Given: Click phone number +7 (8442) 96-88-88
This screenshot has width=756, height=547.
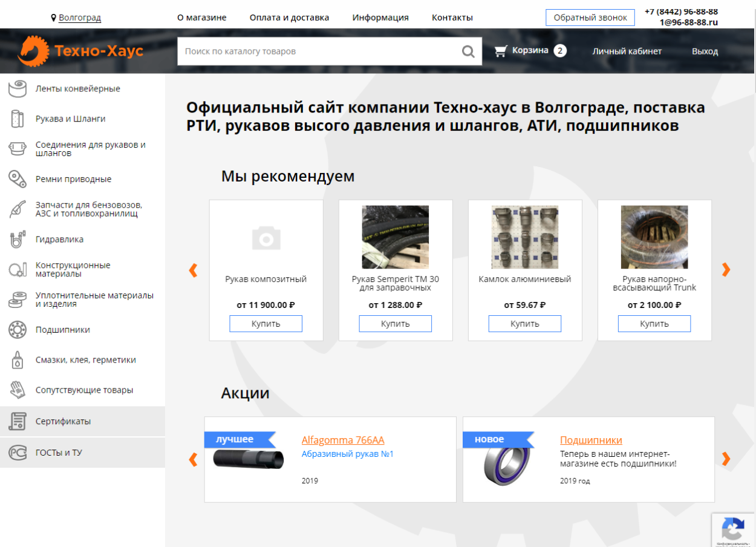Looking at the screenshot, I should tap(681, 11).
